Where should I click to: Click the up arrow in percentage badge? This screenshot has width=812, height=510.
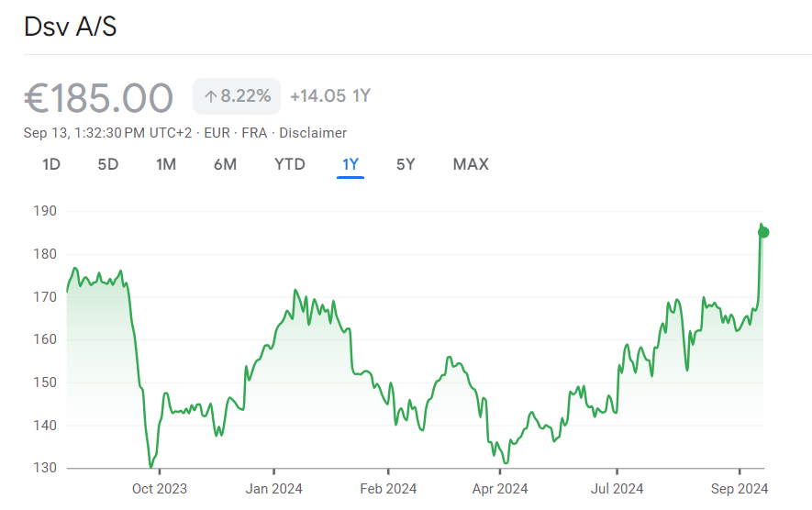[210, 96]
